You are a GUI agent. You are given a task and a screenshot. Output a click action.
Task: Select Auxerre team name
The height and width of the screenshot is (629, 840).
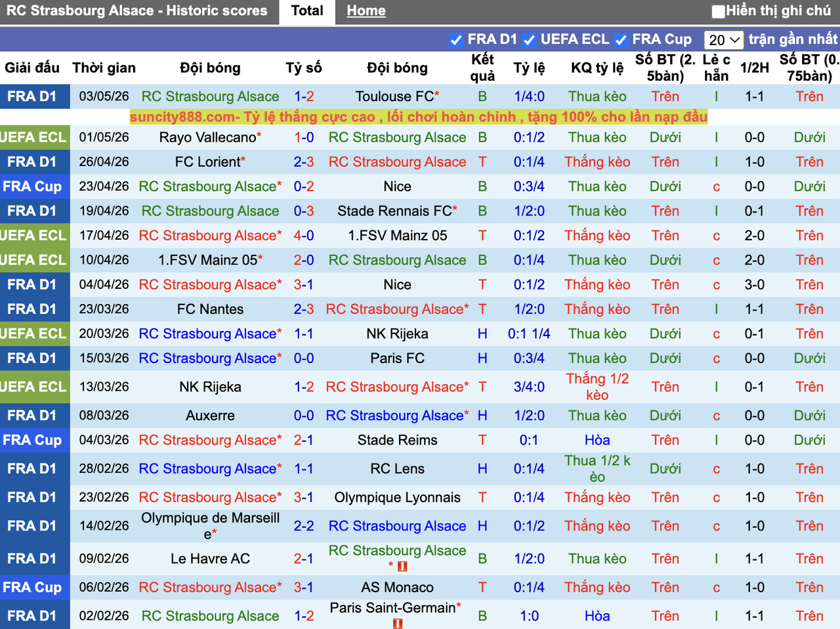coord(210,415)
